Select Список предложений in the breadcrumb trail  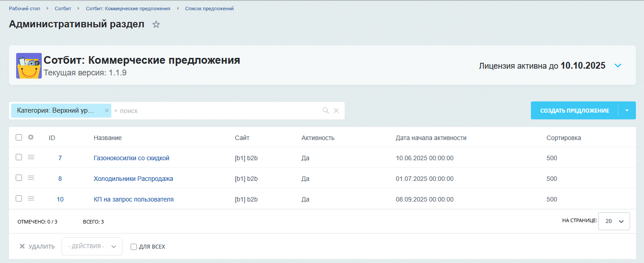[x=209, y=8]
